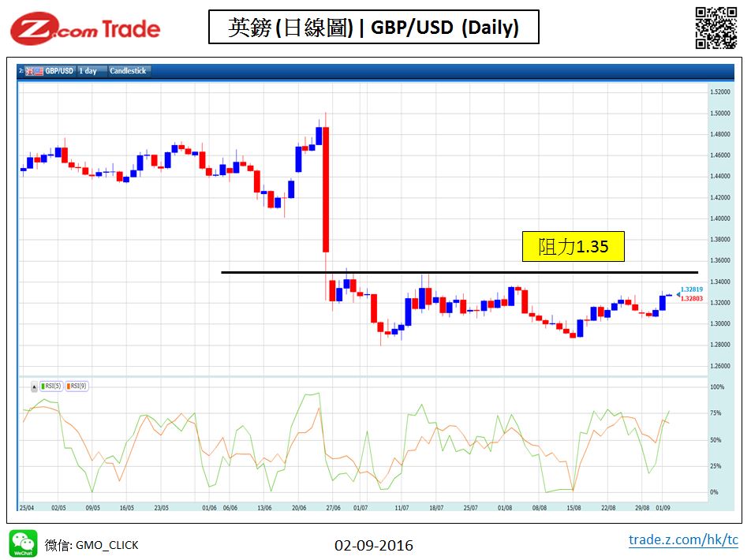This screenshot has height=560, width=751.
Task: Click the 15/08 date axis label
Action: click(574, 508)
